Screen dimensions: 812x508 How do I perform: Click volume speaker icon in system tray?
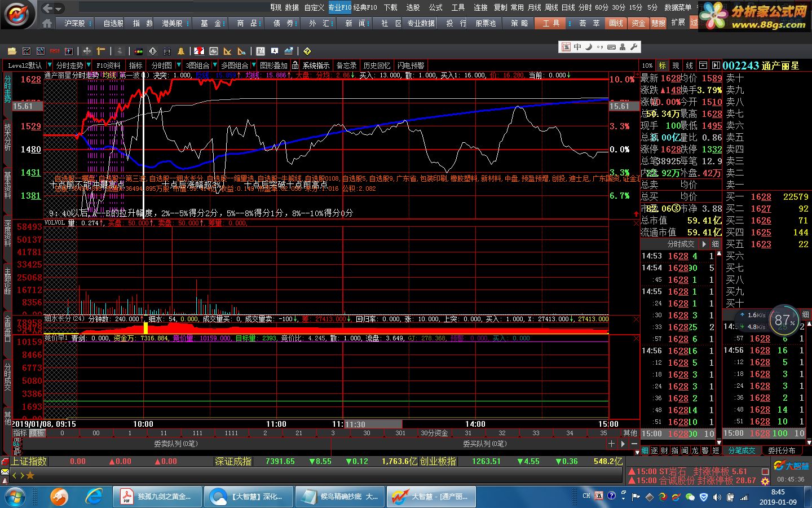717,497
